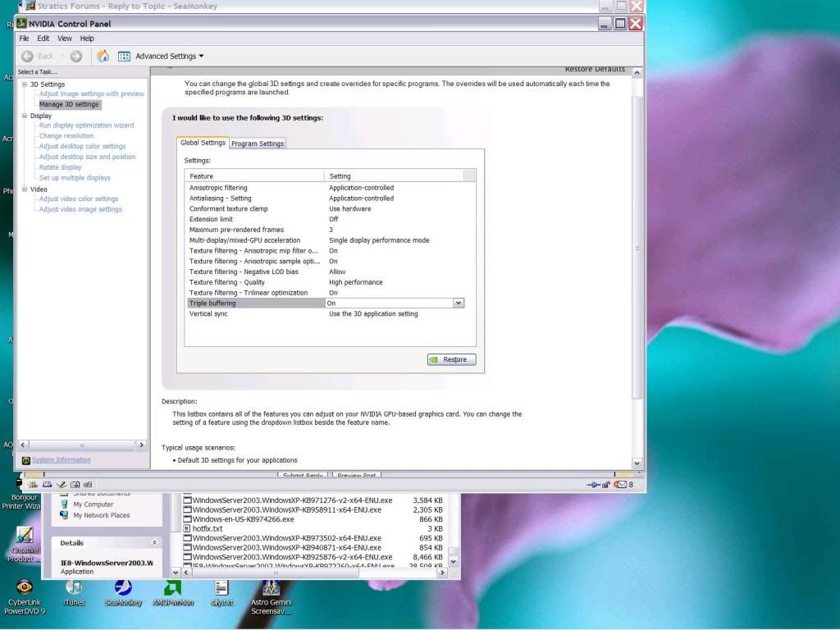Click scroll-down arrow of NVIDIA main panel scrollbar
This screenshot has height=630, width=840.
637,463
